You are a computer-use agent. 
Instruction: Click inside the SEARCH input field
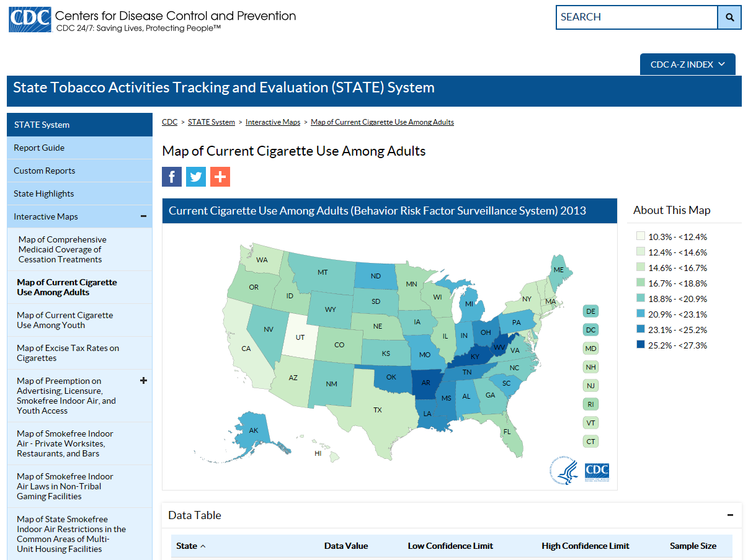[x=636, y=17]
